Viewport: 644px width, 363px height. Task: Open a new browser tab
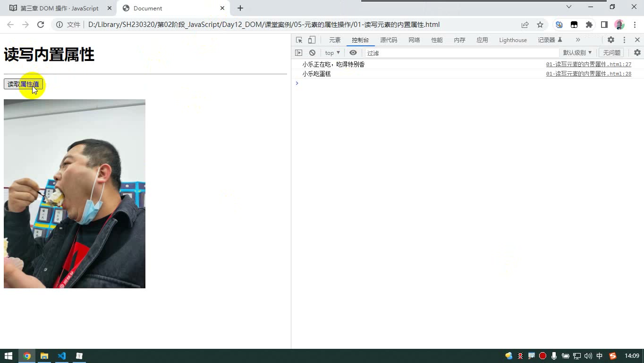240,8
